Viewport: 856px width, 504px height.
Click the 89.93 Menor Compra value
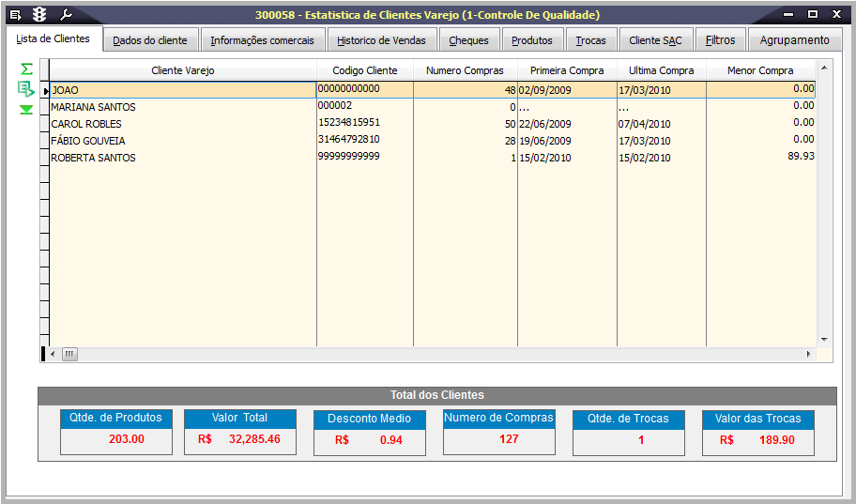tap(801, 156)
